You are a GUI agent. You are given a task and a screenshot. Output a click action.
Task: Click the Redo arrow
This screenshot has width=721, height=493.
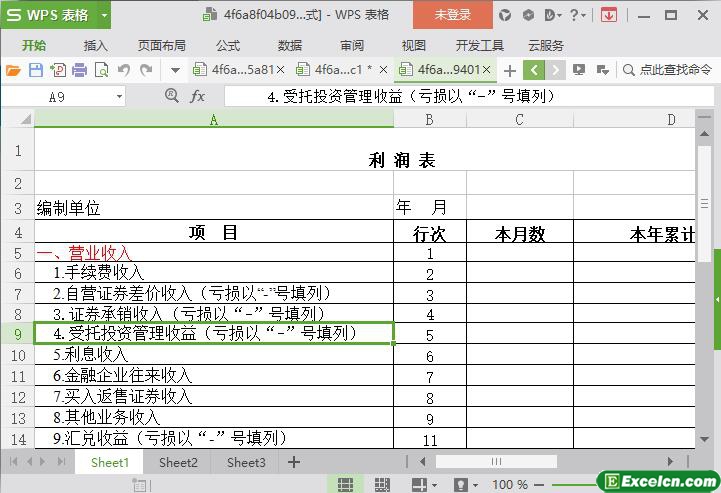[x=146, y=70]
